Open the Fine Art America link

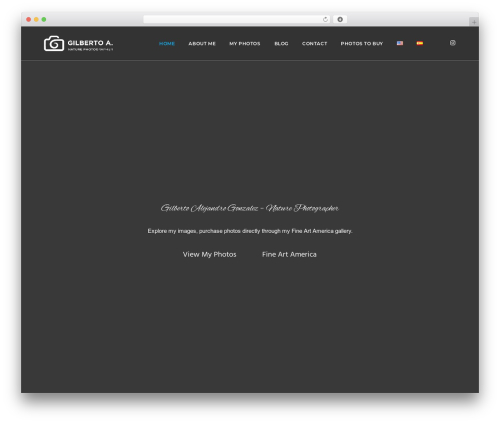[x=289, y=254]
